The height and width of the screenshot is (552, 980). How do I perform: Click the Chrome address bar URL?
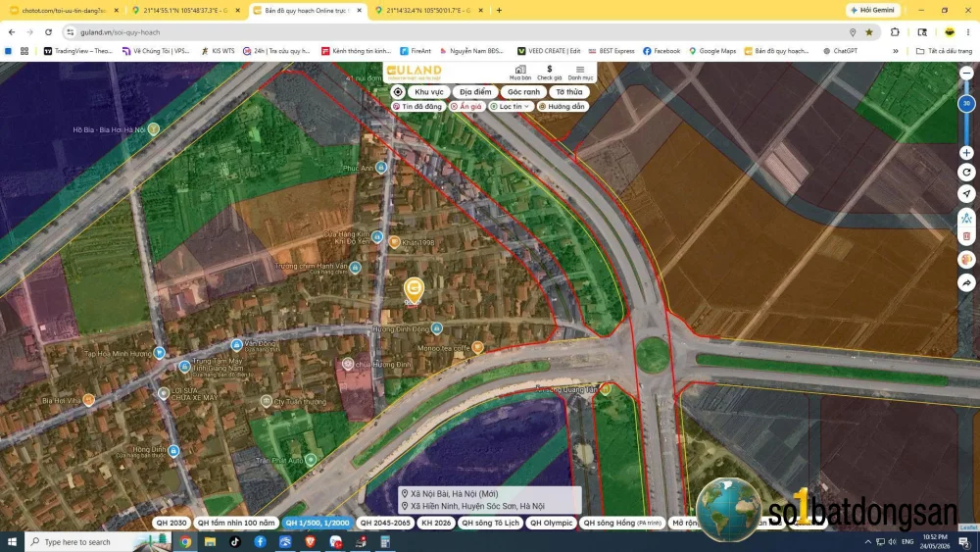pyautogui.click(x=120, y=32)
